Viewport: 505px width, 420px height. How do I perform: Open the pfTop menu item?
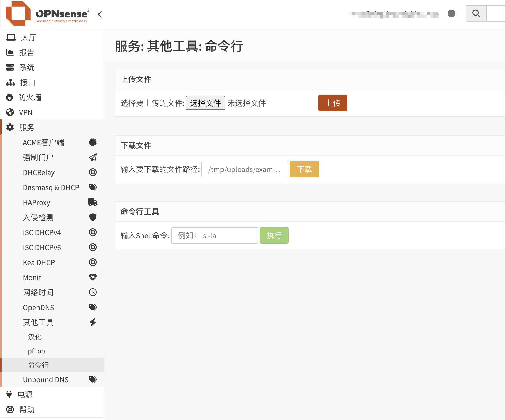click(x=36, y=351)
